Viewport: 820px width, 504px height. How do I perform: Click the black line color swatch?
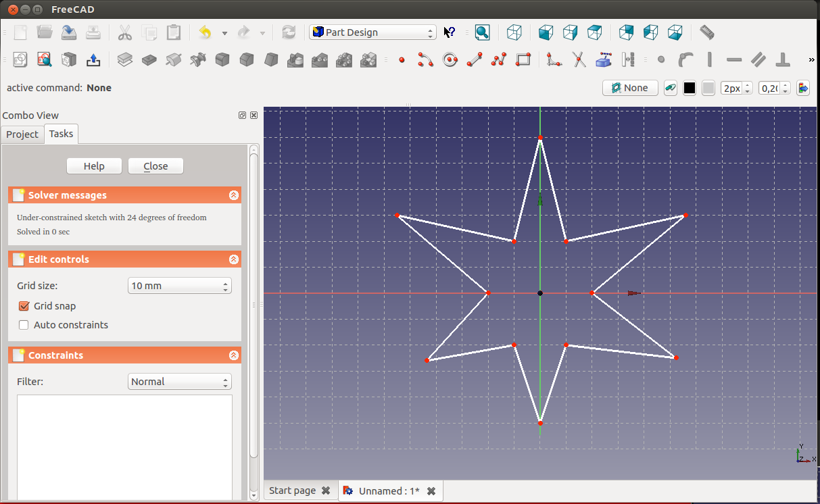690,88
